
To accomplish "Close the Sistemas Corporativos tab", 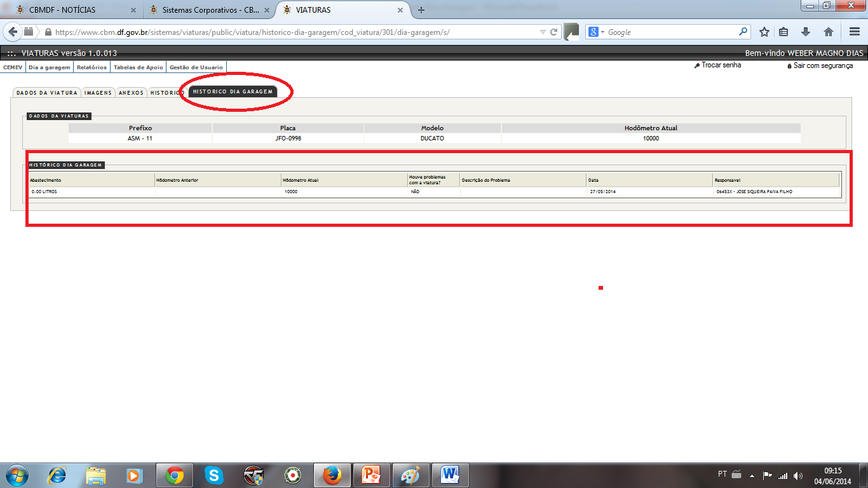I will coord(267,10).
